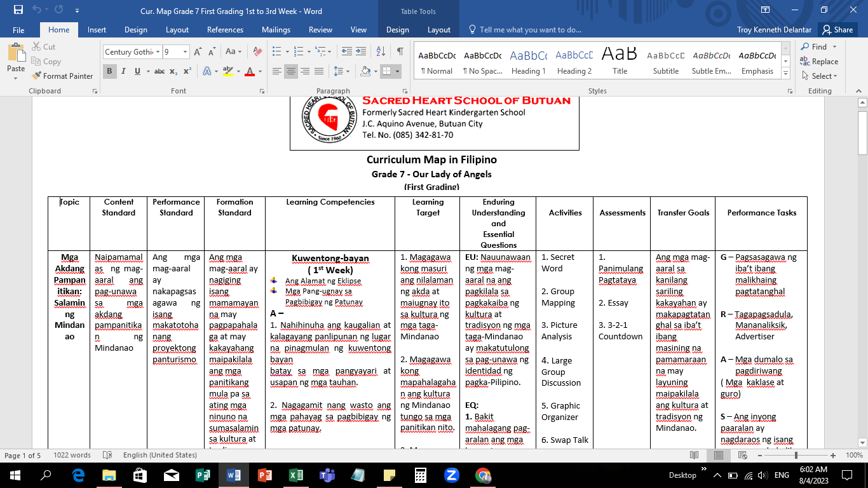This screenshot has width=868, height=488.
Task: Apply superscript formatting
Action: tap(187, 72)
